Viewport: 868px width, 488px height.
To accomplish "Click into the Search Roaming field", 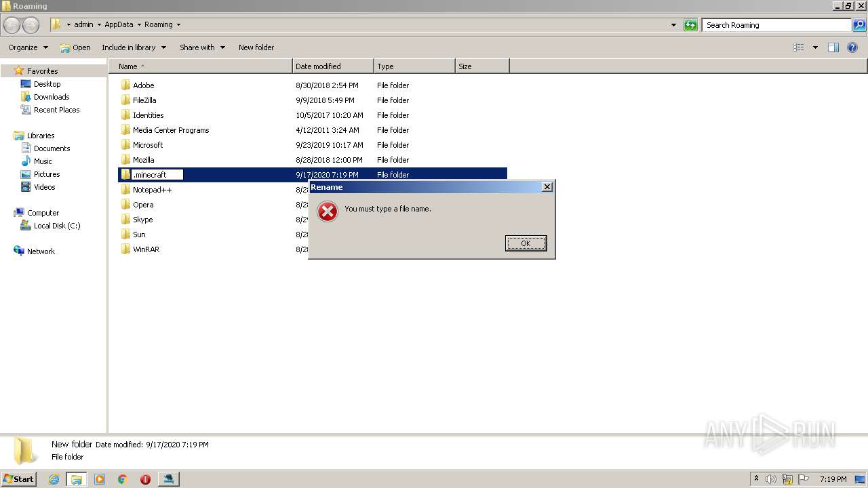I will click(x=776, y=25).
